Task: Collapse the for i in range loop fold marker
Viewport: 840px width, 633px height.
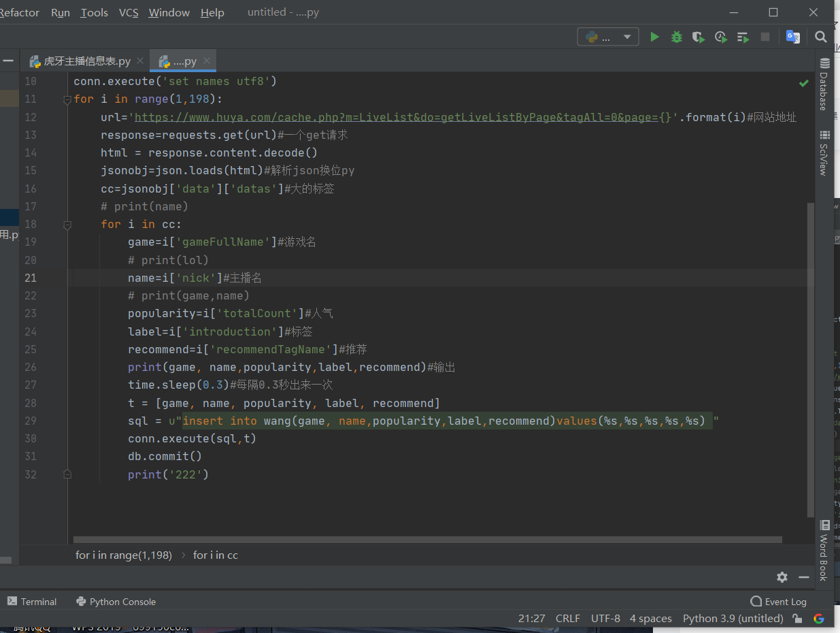Action: 67,99
